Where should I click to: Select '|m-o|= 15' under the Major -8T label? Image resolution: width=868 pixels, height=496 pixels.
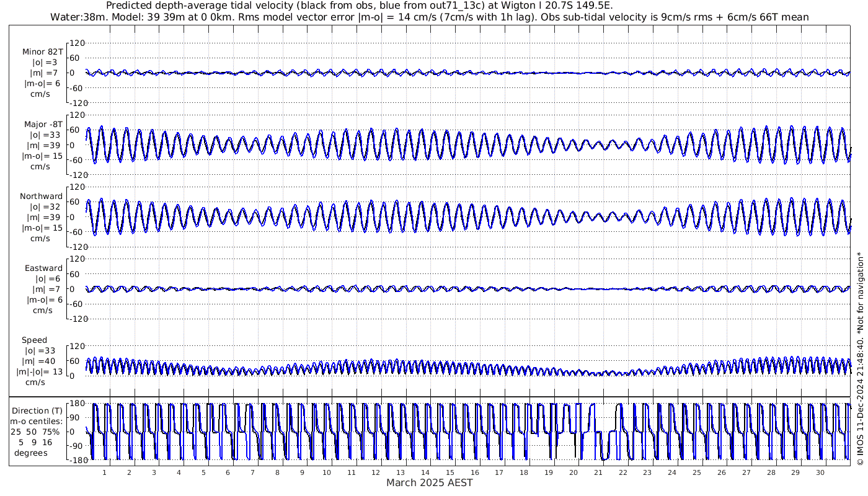click(x=42, y=156)
